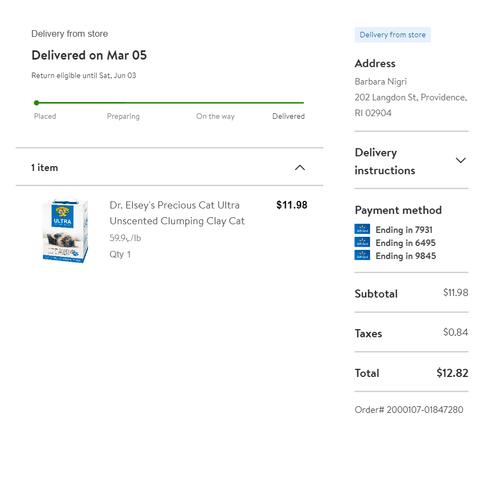Click the green order progress bar

[170, 103]
